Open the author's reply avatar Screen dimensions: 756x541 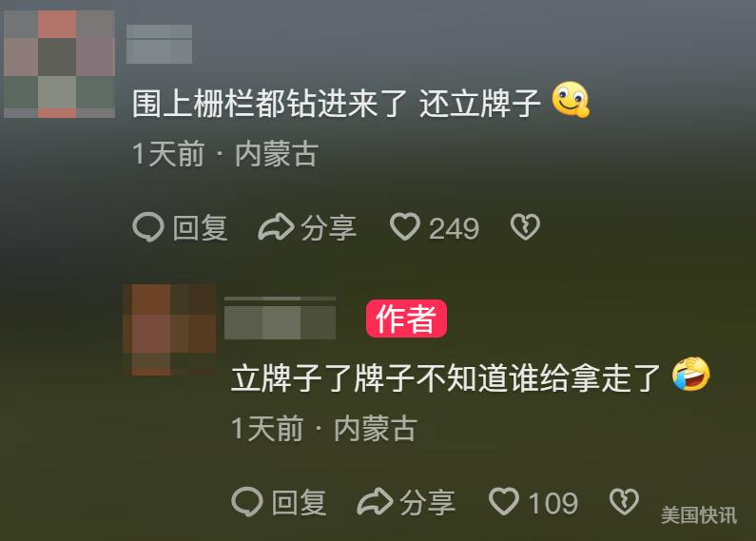click(x=169, y=330)
